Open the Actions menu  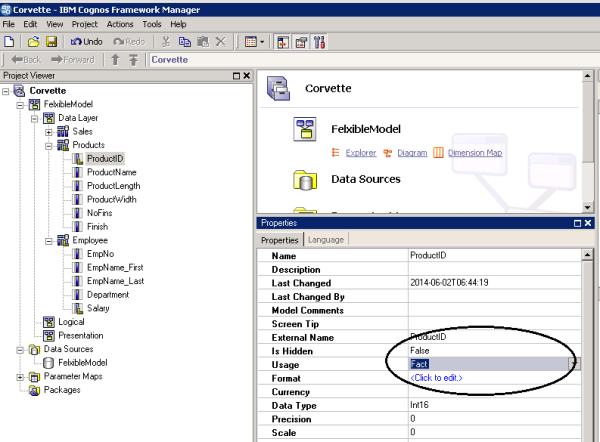tap(120, 24)
